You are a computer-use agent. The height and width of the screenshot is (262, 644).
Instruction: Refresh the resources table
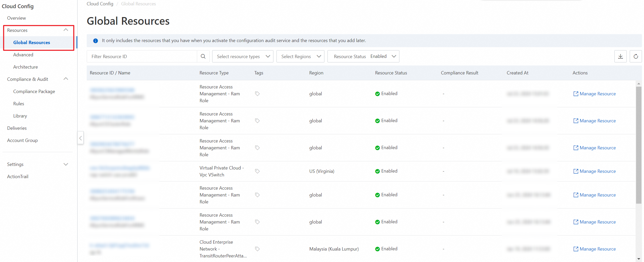(x=636, y=56)
